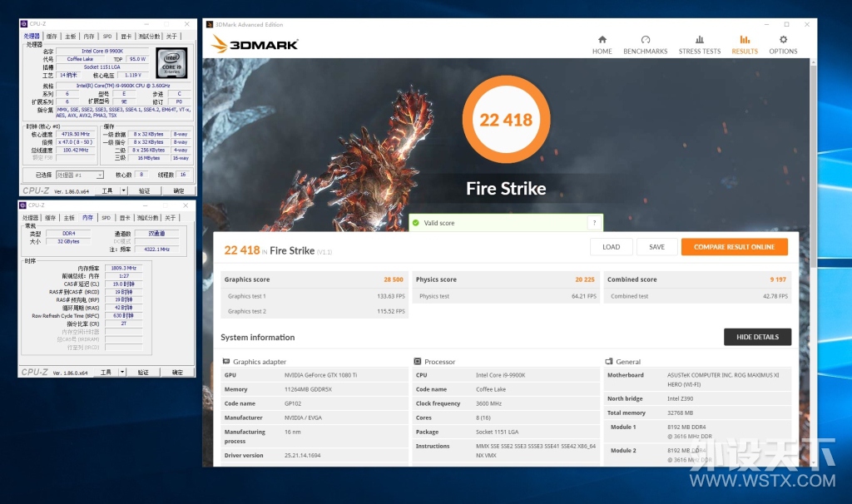
Task: Save the Fire Strike result
Action: 657,246
